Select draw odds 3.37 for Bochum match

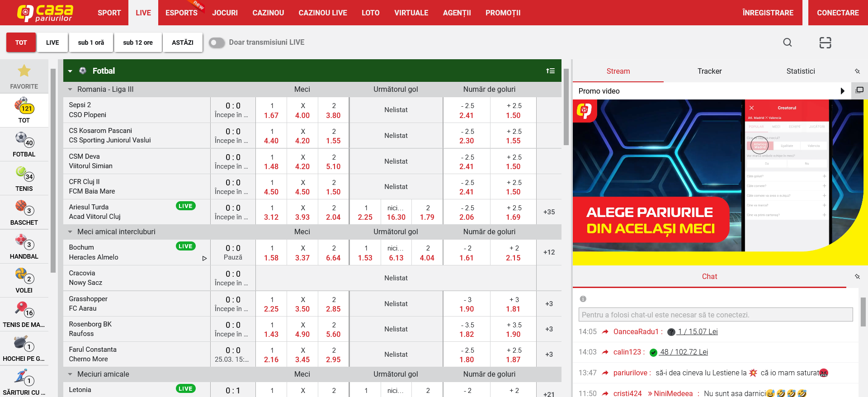(x=302, y=253)
